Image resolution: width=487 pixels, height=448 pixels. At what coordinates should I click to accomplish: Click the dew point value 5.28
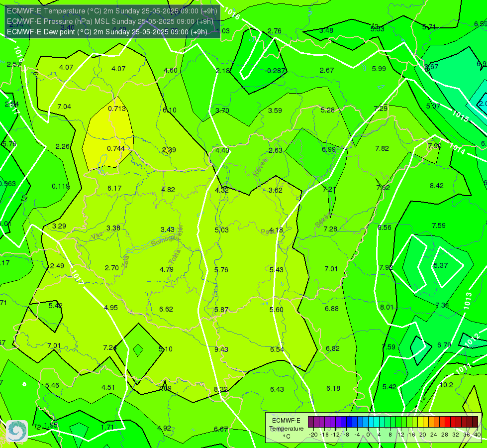point(328,110)
